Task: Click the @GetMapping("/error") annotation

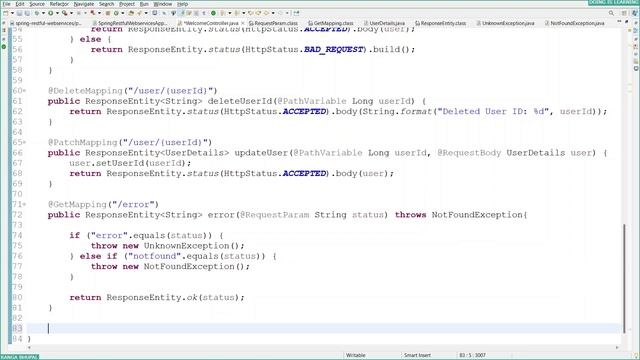Action: point(103,204)
